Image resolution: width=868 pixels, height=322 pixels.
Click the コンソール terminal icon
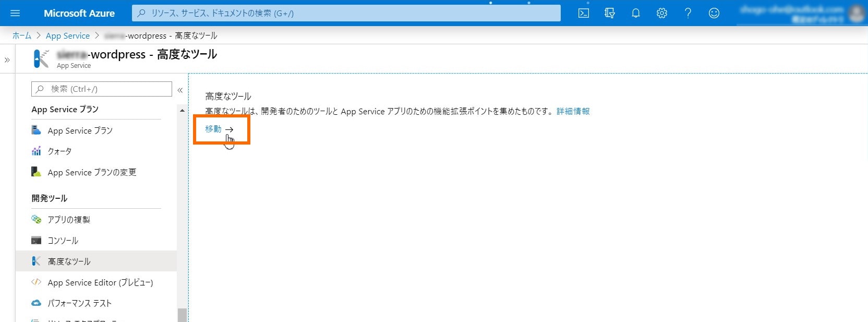[36, 241]
